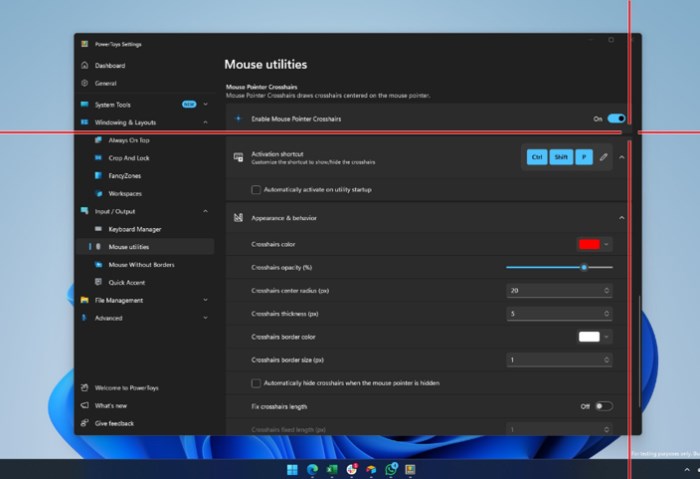Click the What's new megaphone icon
The height and width of the screenshot is (479, 700).
click(x=84, y=405)
